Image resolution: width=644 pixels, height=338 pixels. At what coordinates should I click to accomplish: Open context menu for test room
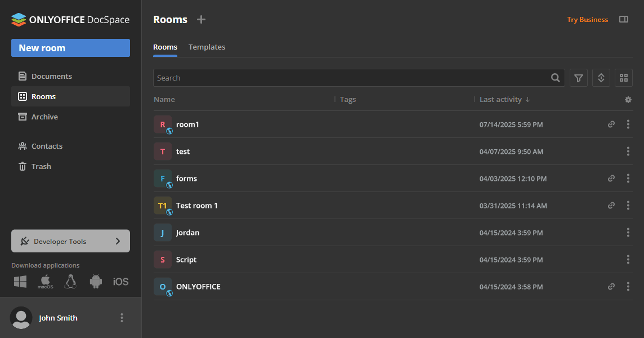(628, 152)
